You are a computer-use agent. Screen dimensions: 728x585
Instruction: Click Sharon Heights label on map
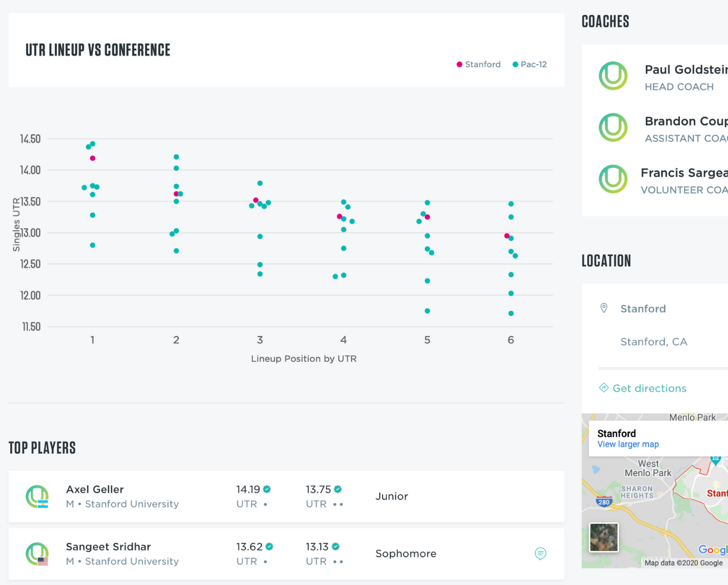tap(637, 492)
